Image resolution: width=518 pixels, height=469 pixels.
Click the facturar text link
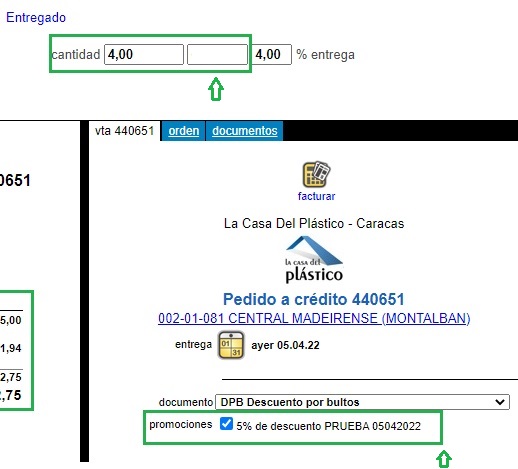316,196
